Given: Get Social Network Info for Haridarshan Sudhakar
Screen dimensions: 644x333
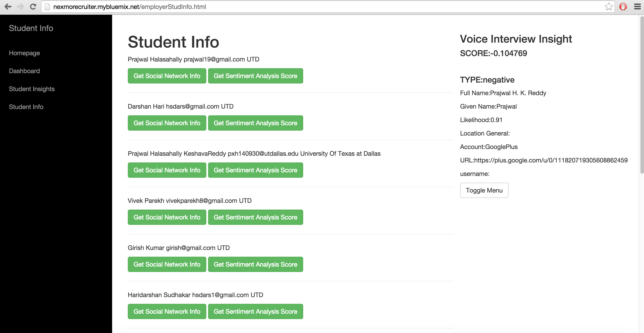Looking at the screenshot, I should pos(167,311).
